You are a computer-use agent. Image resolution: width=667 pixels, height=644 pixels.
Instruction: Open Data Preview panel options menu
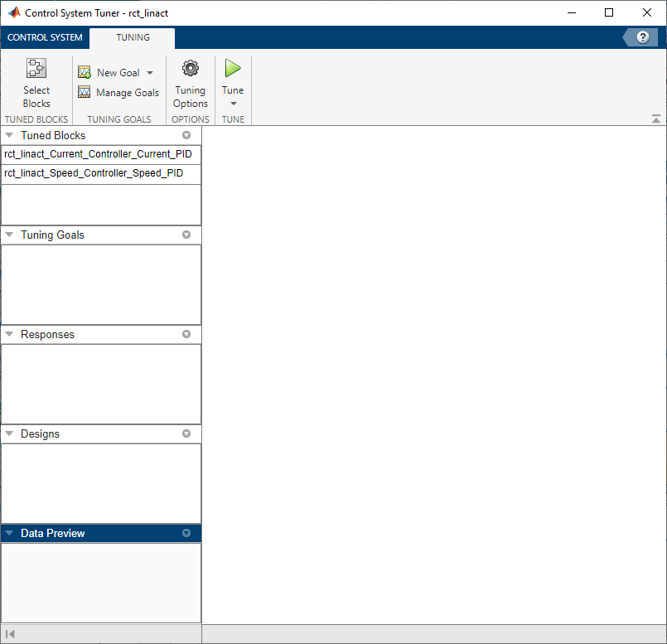point(186,534)
